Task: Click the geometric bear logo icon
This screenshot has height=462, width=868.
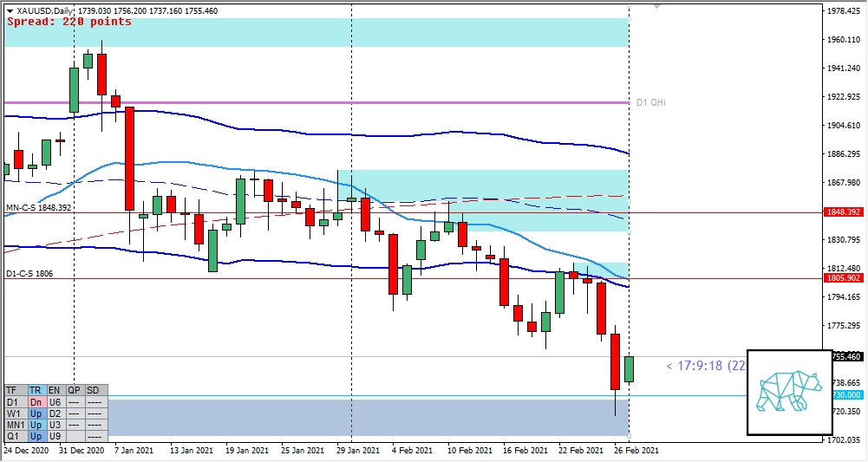Action: 789,392
